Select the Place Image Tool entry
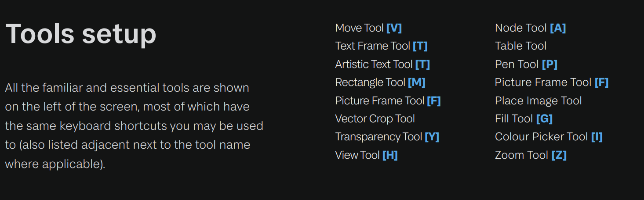The width and height of the screenshot is (644, 200). click(538, 101)
